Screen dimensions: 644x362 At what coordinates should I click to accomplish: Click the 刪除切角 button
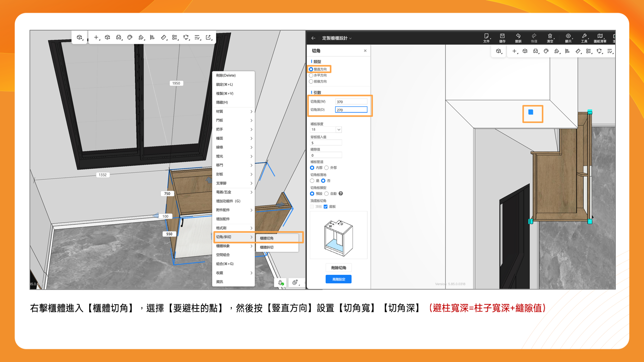pos(338,267)
